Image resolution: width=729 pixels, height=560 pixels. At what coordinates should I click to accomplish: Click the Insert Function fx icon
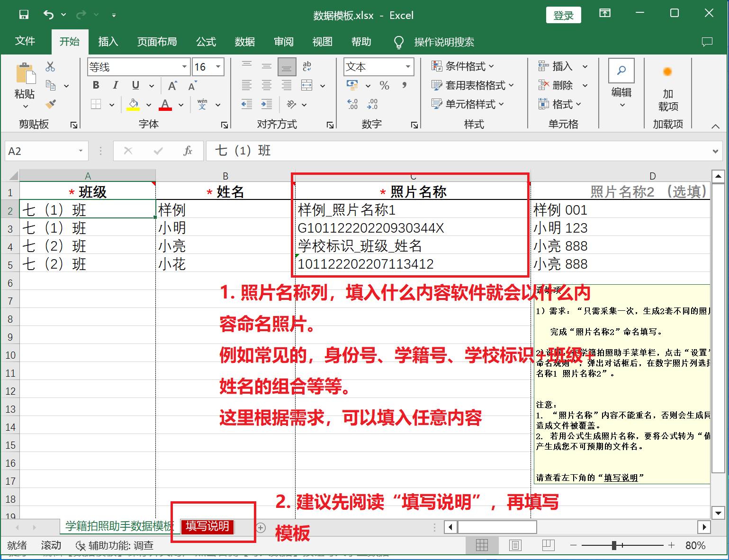pos(188,151)
